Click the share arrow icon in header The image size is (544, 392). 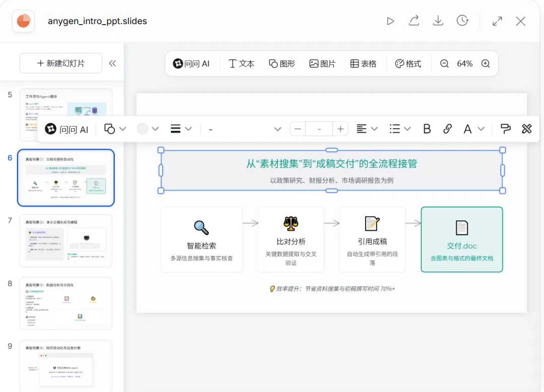tap(414, 21)
